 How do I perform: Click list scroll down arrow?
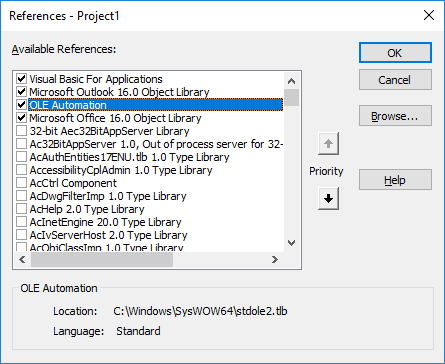pos(291,243)
